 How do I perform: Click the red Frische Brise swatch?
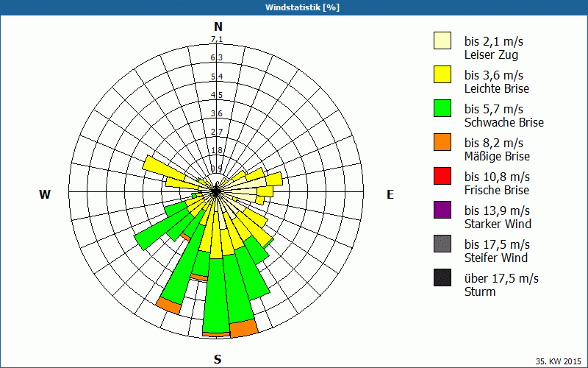click(x=442, y=176)
